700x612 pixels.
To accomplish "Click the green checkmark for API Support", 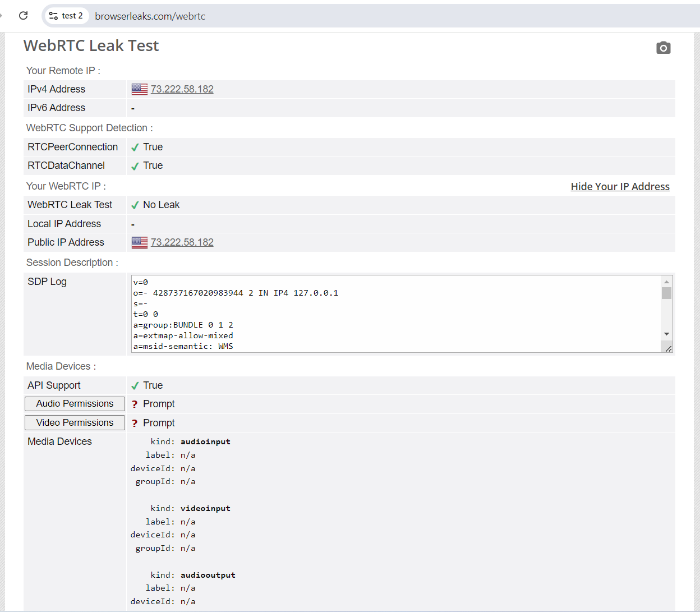I will point(135,386).
